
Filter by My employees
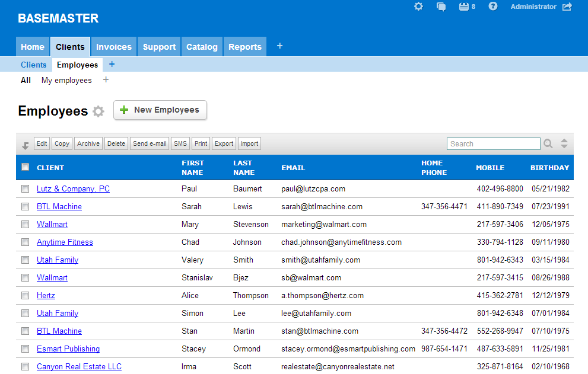[x=66, y=80]
